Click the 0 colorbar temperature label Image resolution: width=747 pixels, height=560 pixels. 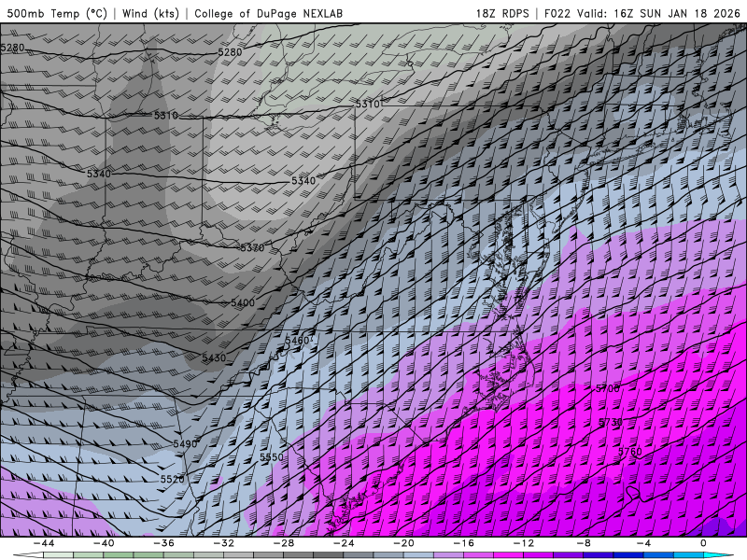704,543
